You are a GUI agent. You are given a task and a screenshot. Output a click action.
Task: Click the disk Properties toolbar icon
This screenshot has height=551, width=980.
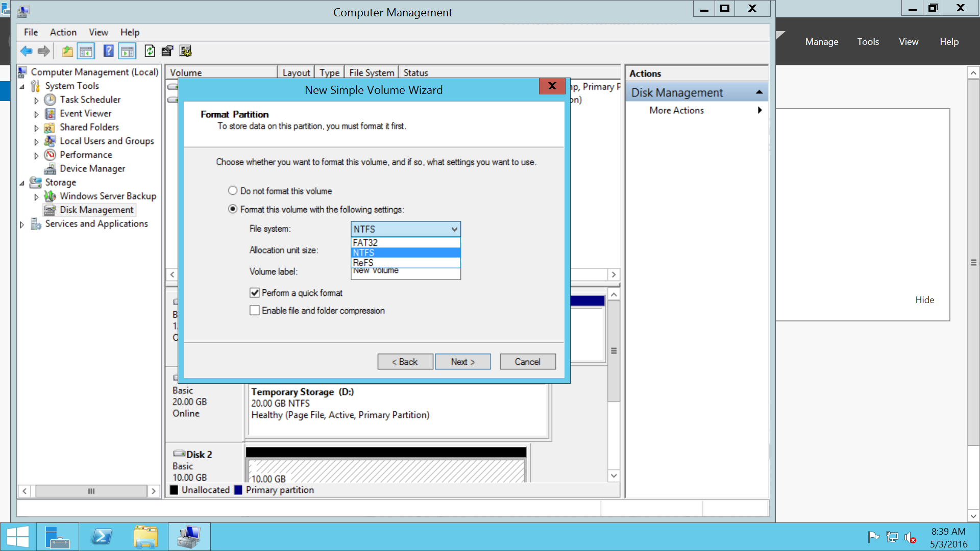(167, 51)
